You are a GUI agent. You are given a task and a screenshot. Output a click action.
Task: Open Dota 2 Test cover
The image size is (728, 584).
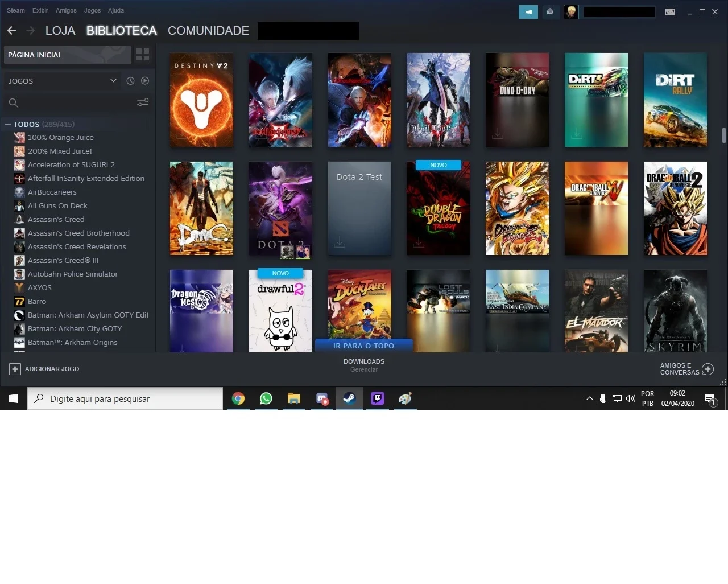tap(359, 208)
